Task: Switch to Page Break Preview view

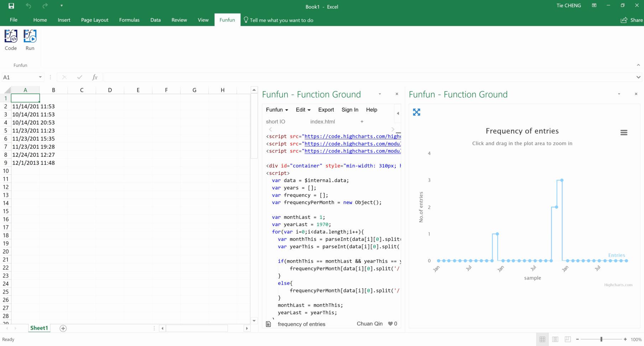Action: [x=568, y=339]
